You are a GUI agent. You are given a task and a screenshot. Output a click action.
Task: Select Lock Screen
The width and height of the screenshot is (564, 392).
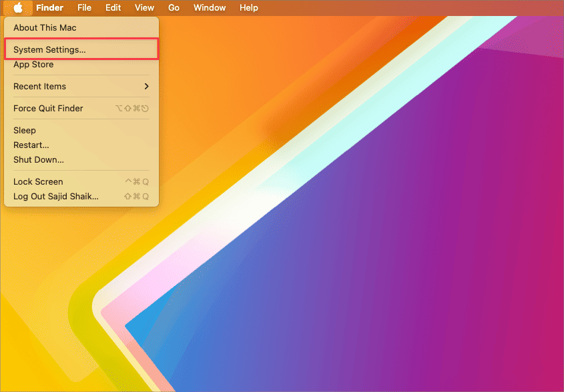tap(38, 182)
